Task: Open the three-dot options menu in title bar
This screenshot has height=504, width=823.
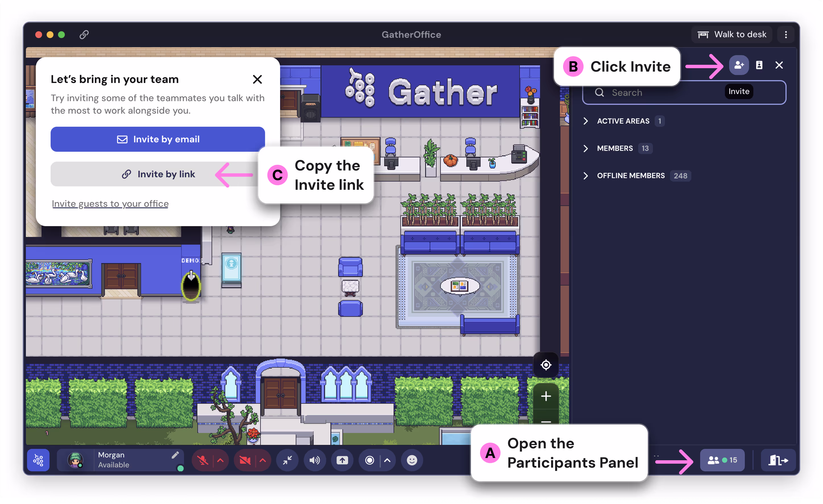Action: pyautogui.click(x=785, y=34)
